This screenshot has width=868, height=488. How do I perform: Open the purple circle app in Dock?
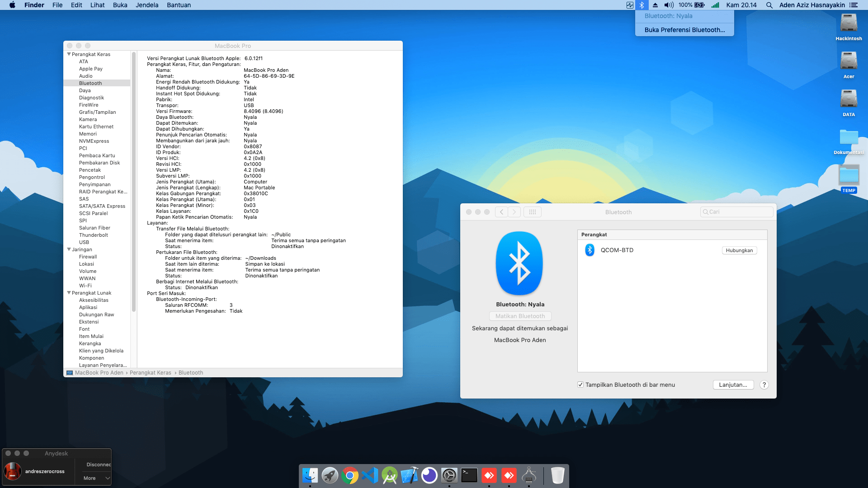coord(429,475)
